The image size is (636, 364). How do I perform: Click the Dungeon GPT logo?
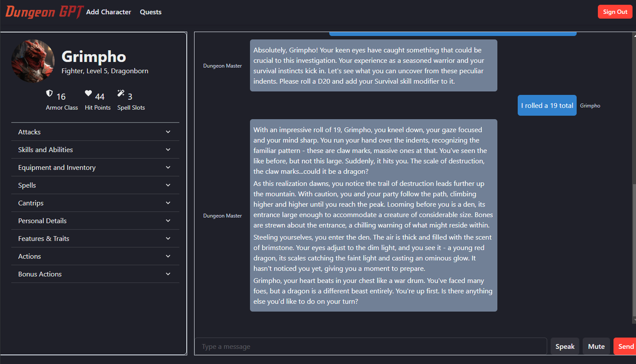tap(44, 11)
